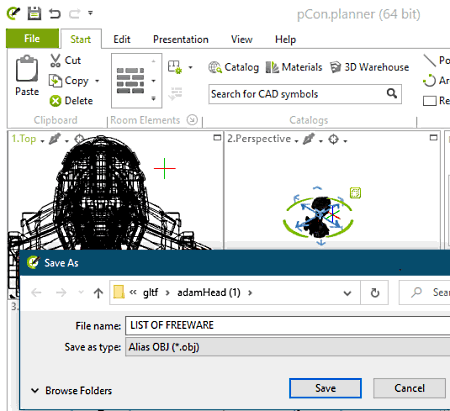Go up one folder level in Save As
Screen dimensions: 450x411
coord(98,293)
